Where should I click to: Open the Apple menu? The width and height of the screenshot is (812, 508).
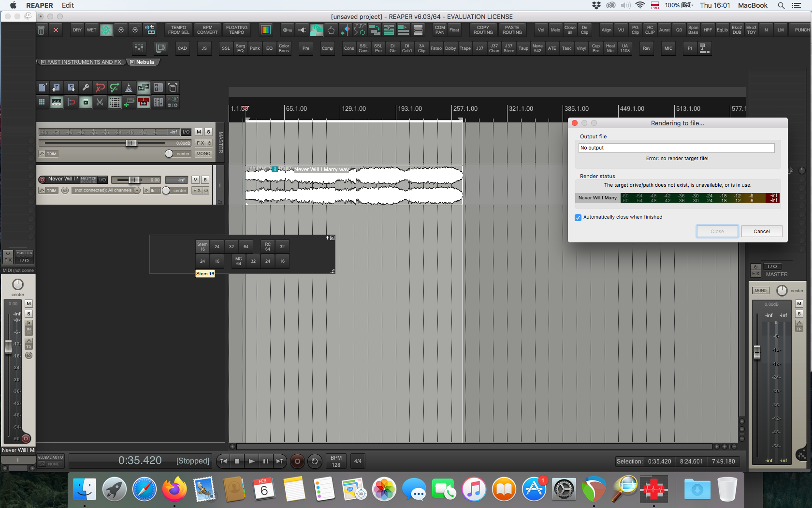pos(13,5)
